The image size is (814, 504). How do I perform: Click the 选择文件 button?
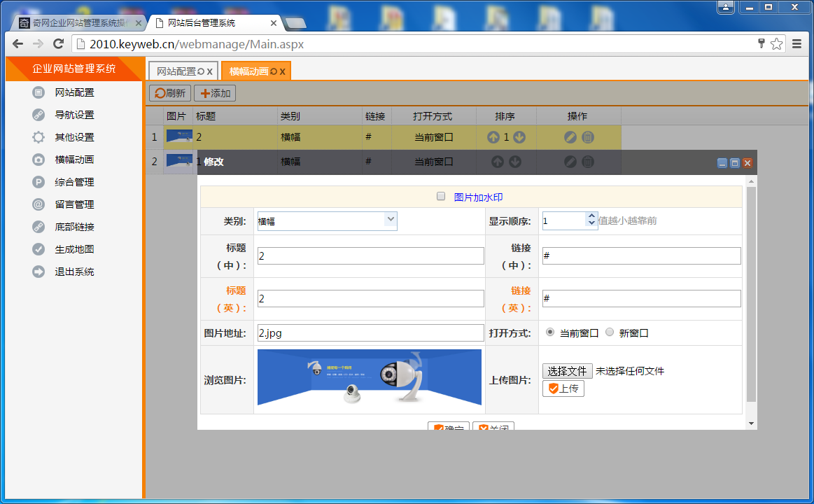(568, 371)
